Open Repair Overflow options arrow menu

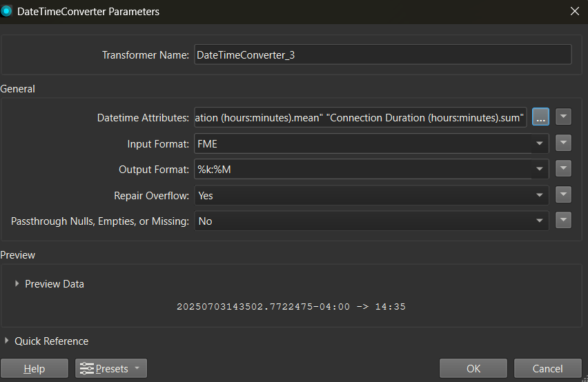click(563, 194)
